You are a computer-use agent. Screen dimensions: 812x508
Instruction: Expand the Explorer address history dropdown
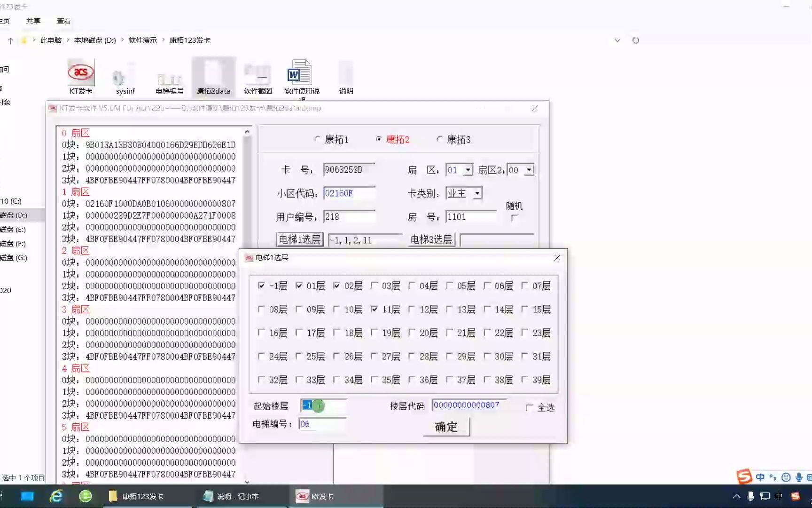(x=617, y=40)
